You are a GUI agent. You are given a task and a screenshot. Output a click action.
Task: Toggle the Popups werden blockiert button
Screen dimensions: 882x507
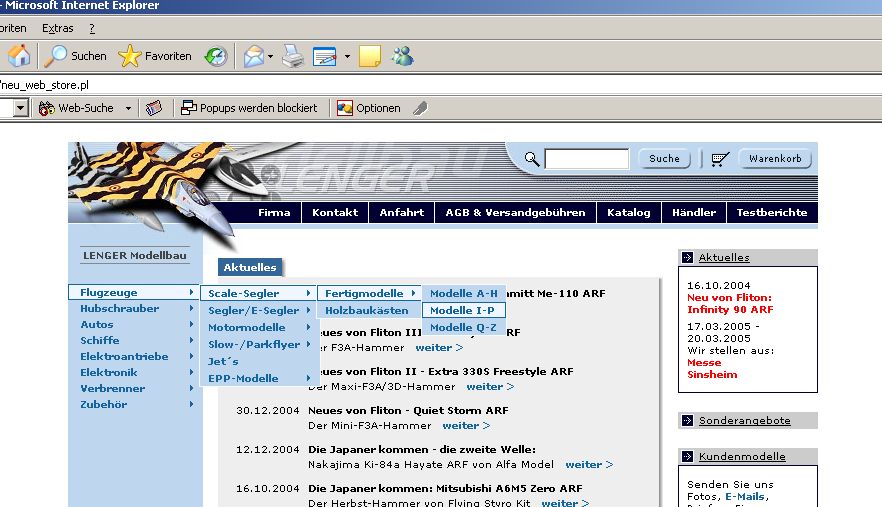pos(249,108)
